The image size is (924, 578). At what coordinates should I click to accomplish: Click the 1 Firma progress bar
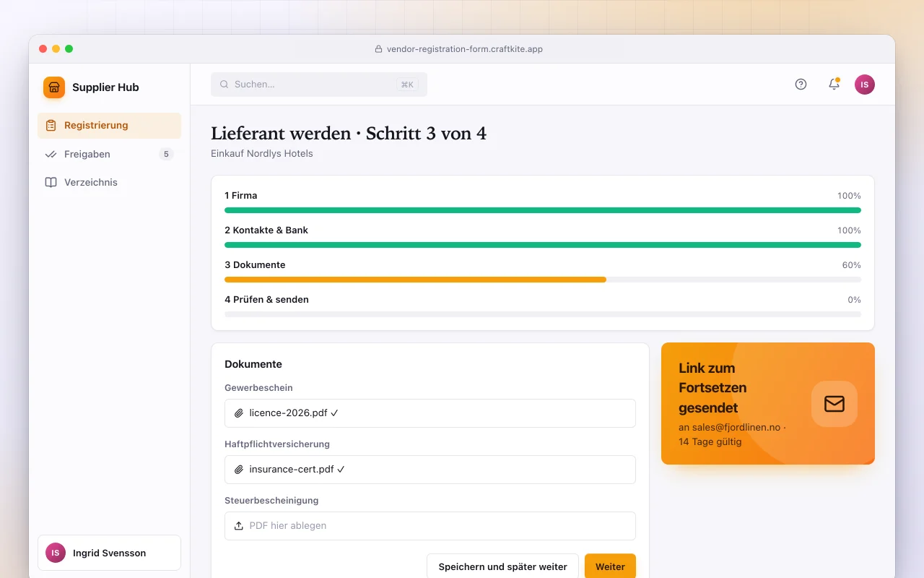[x=543, y=210]
